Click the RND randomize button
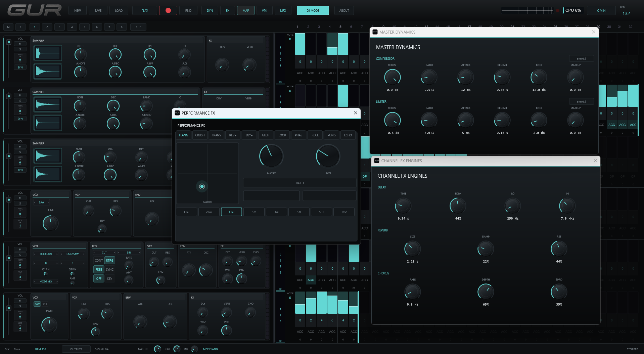 coord(188,10)
